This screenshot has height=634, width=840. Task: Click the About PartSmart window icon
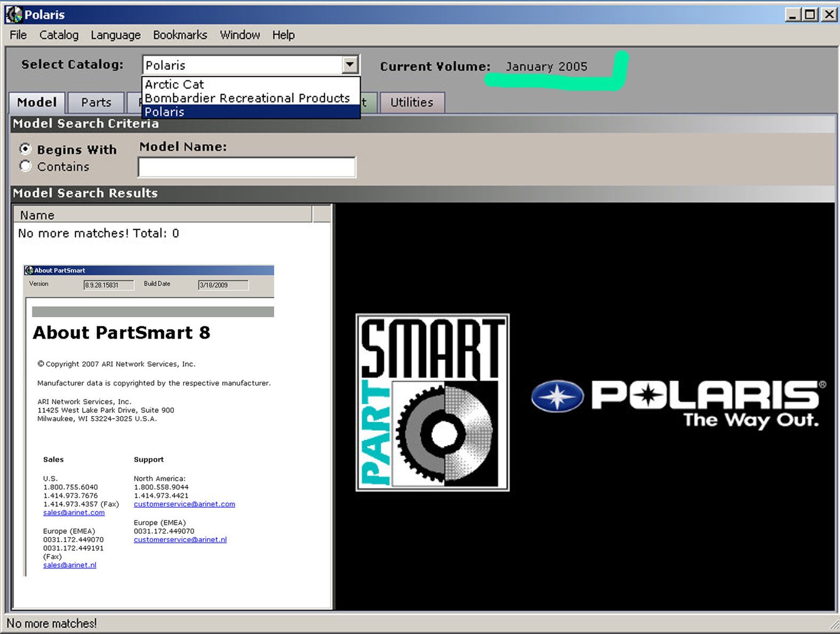point(29,270)
